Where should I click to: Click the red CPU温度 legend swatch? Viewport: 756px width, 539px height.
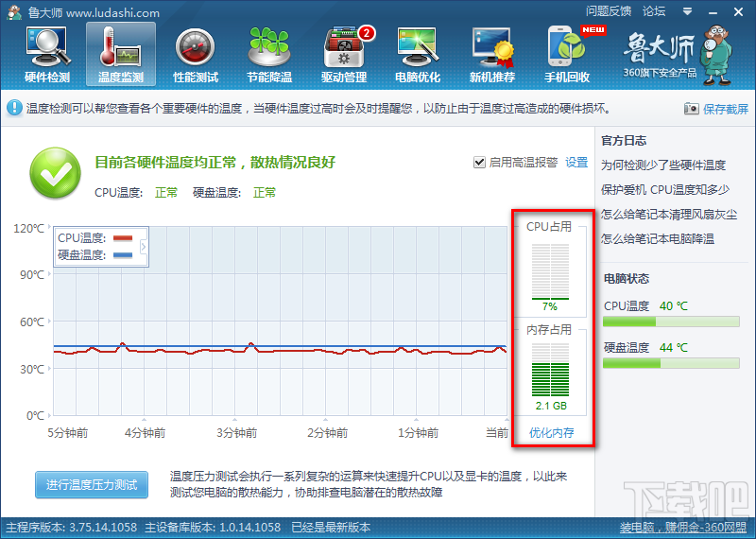click(x=123, y=238)
